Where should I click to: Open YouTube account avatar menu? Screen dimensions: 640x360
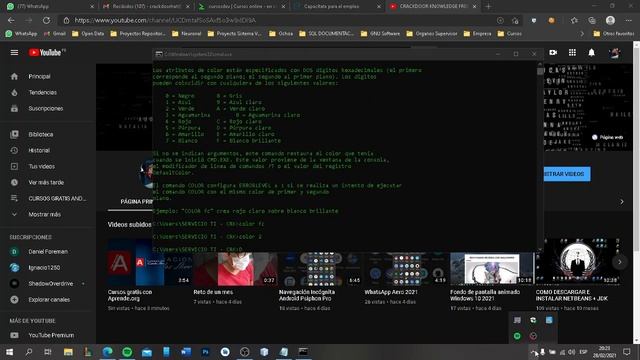click(614, 53)
